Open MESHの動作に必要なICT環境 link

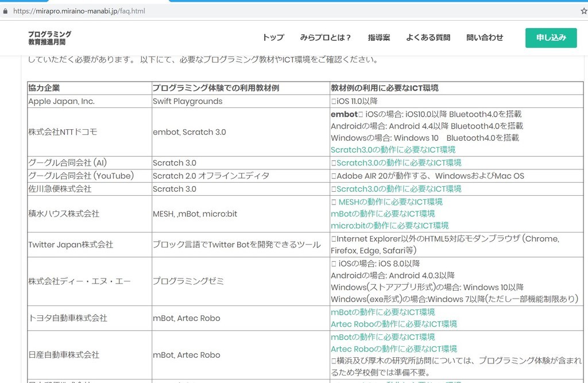click(390, 202)
